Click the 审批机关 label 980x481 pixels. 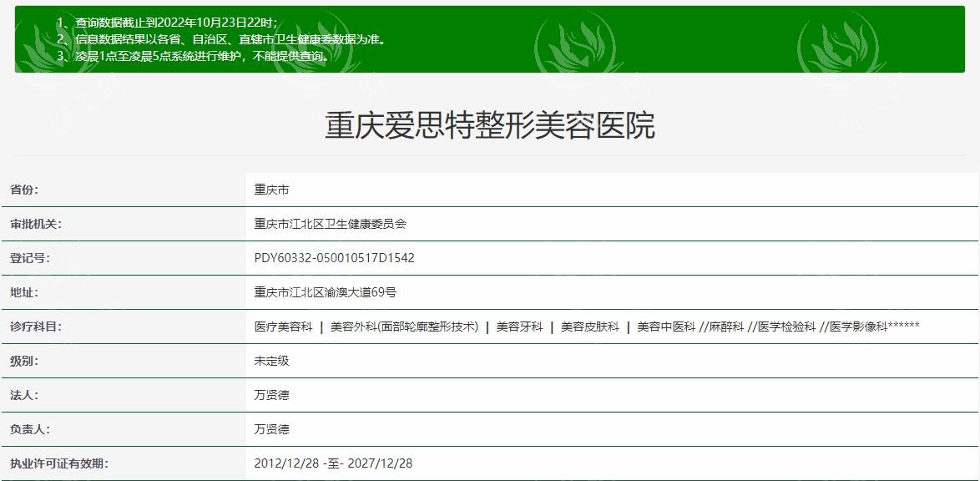(36, 224)
